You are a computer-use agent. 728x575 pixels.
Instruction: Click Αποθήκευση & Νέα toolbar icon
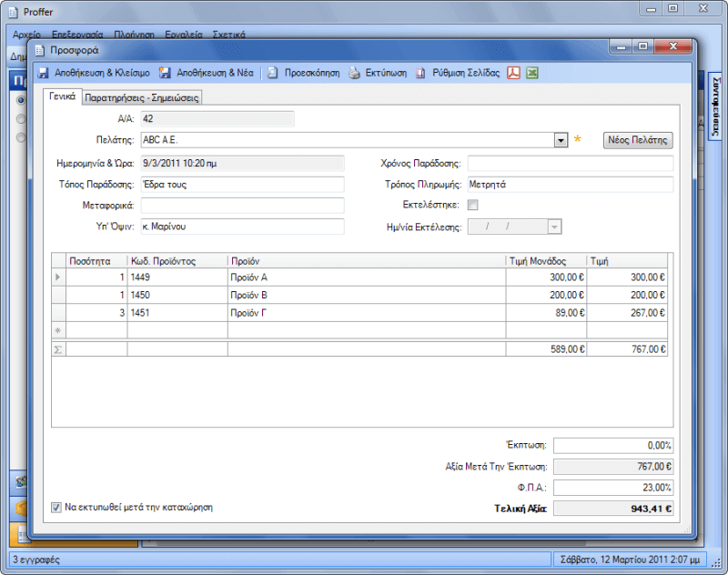pyautogui.click(x=166, y=73)
